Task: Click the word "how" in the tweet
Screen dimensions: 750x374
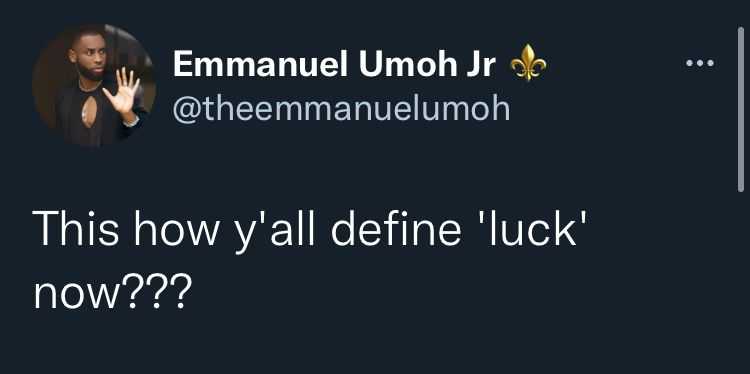Action: [175, 229]
